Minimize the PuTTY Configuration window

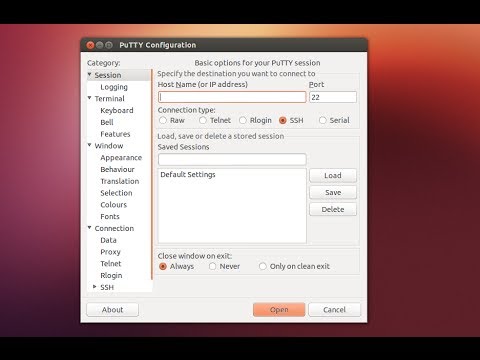click(100, 45)
